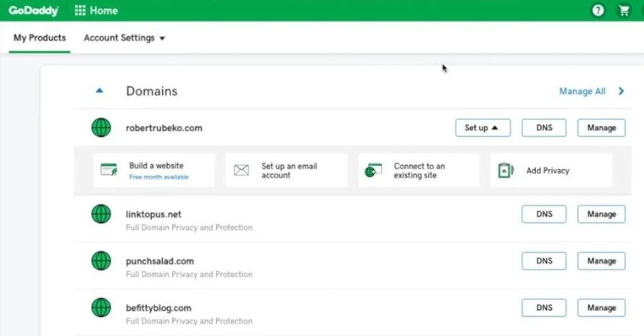The width and height of the screenshot is (644, 336).
Task: Switch to the My Products tab
Action: click(40, 38)
